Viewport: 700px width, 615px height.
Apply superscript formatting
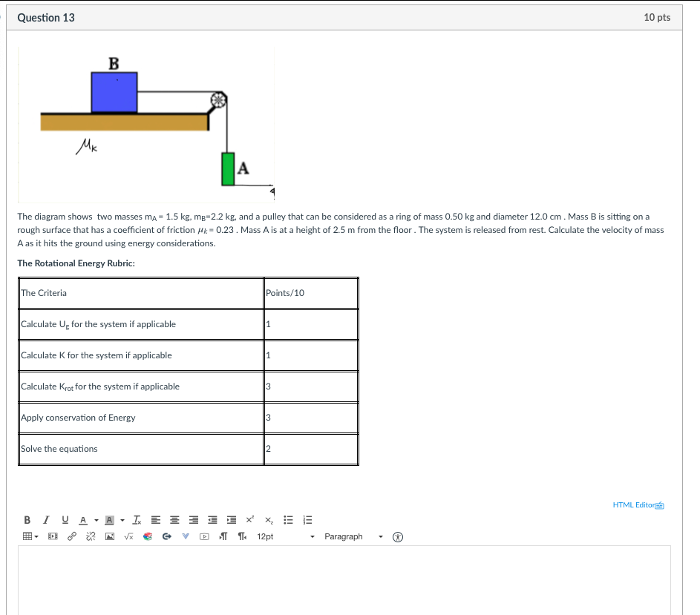(249, 520)
